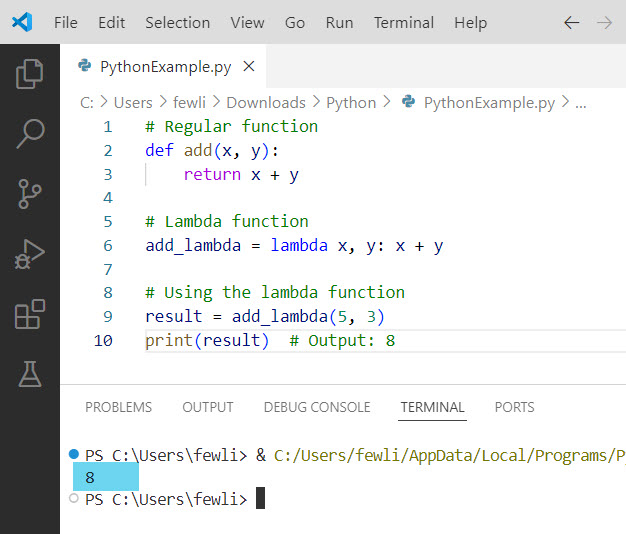
Task: Click the 'def' keyword on line 2
Action: coord(159,150)
